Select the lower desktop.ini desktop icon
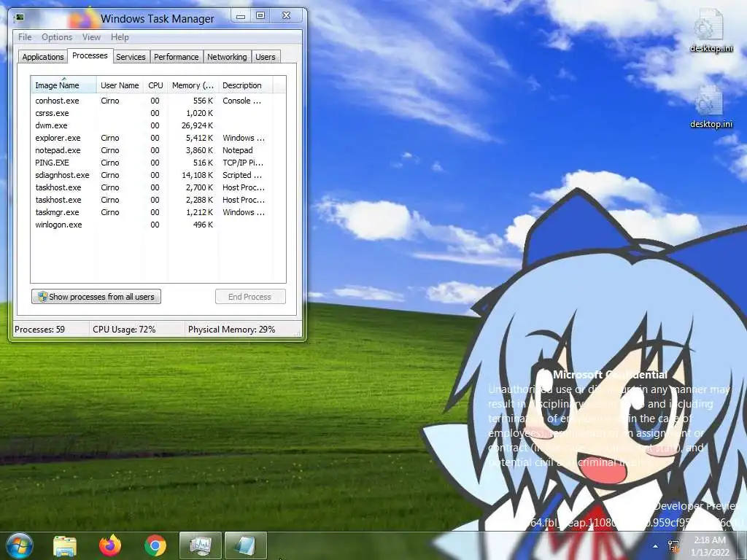This screenshot has width=747, height=560. (x=711, y=107)
